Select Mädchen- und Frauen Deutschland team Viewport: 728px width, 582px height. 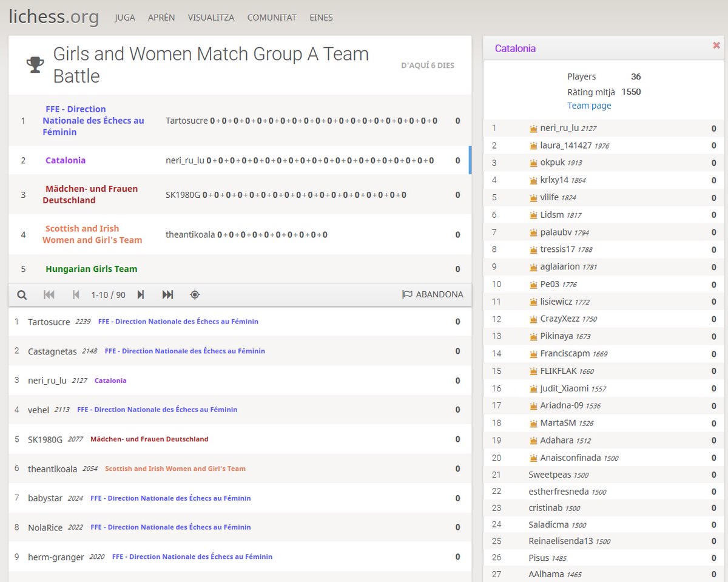pos(240,195)
